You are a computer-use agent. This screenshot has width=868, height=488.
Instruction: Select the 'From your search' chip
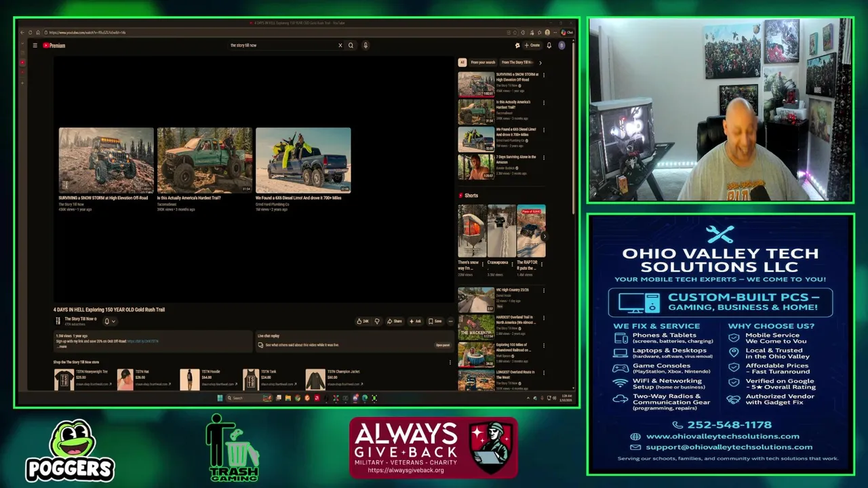pyautogui.click(x=483, y=62)
